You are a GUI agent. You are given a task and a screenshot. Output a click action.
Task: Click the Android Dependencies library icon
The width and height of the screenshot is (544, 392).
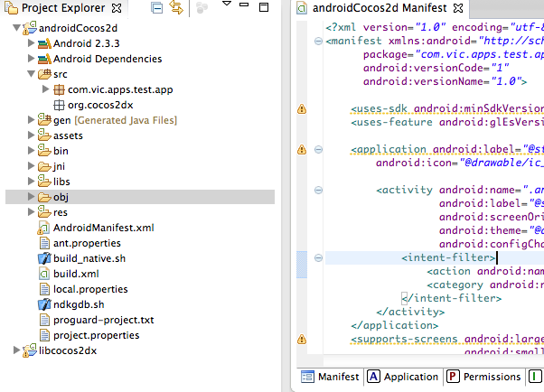[x=44, y=59]
